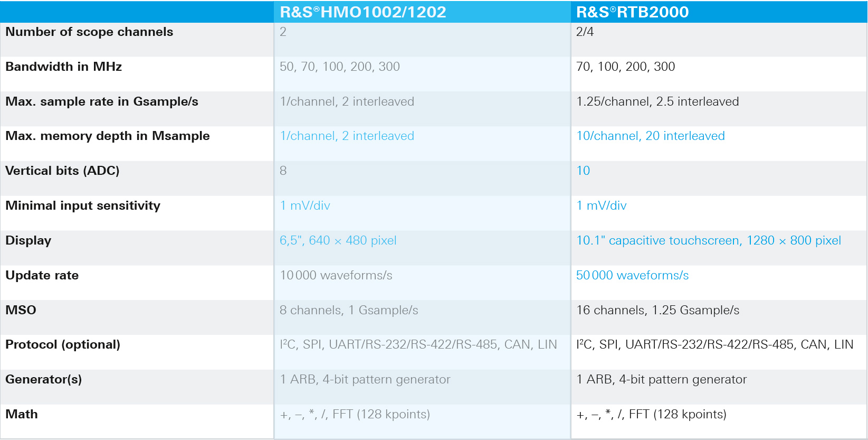This screenshot has height=440, width=868.
Task: Select the 'Update rate' row label
Action: [42, 275]
